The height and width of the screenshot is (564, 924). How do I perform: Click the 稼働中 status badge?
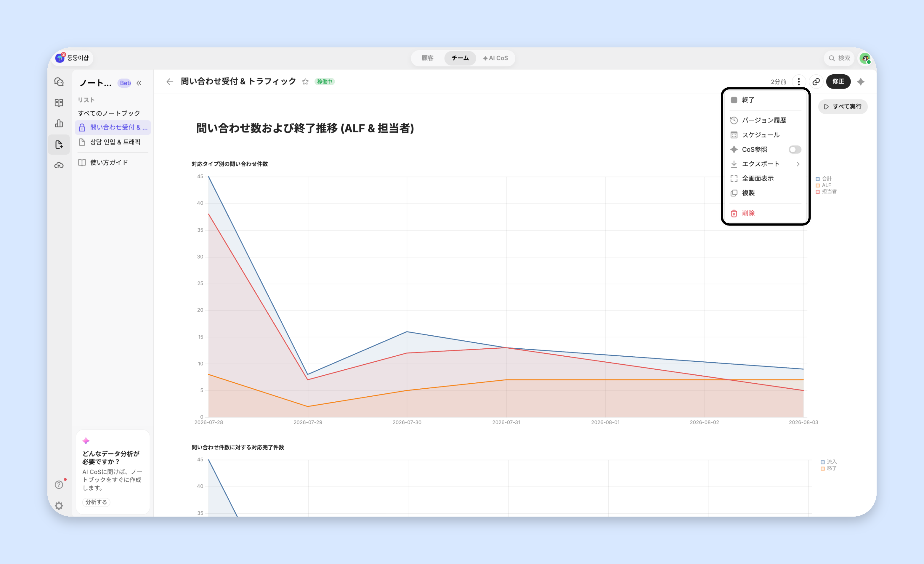point(324,82)
